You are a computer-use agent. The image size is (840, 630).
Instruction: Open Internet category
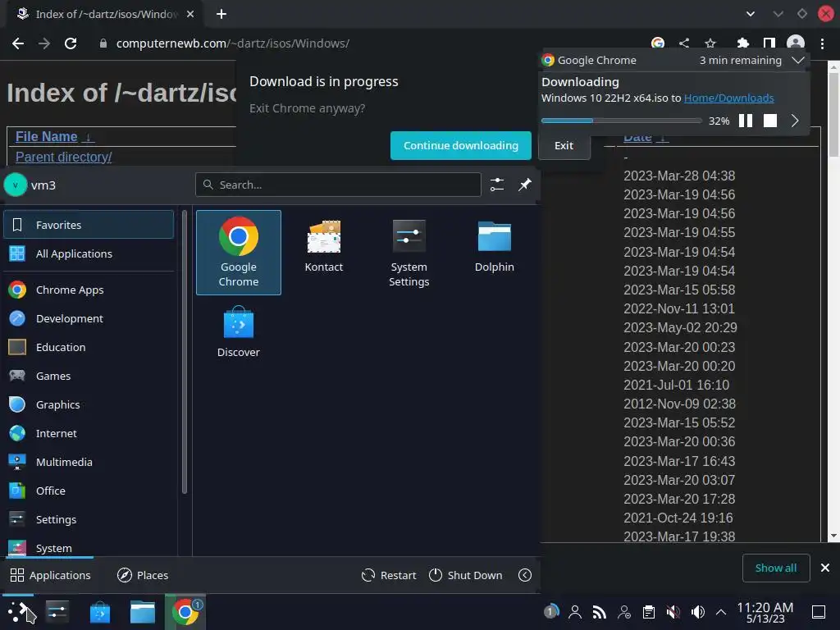tap(89, 433)
